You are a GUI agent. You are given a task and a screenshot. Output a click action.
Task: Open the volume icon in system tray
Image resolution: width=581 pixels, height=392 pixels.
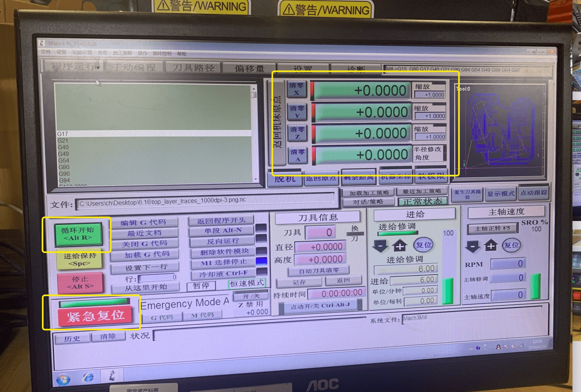(x=513, y=346)
